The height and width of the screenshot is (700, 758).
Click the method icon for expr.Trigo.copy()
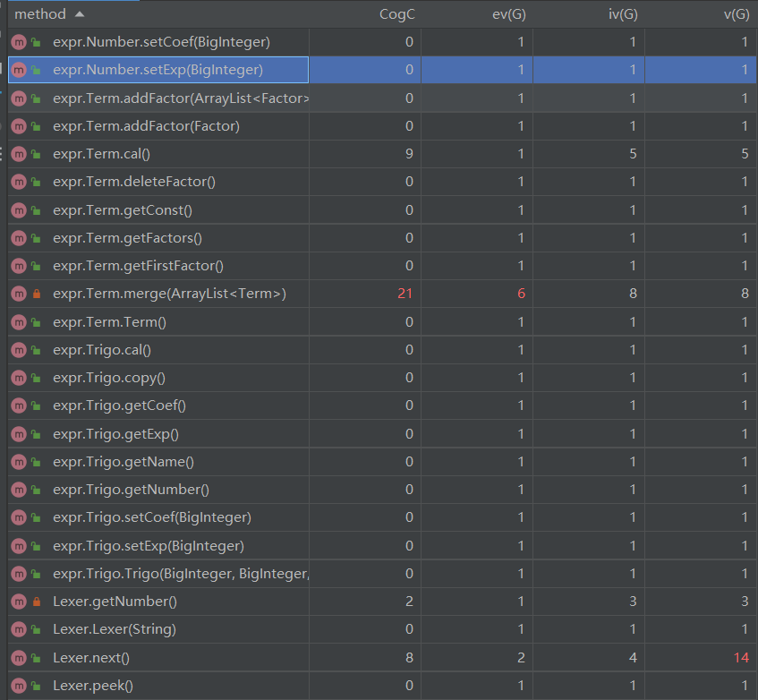[19, 378]
